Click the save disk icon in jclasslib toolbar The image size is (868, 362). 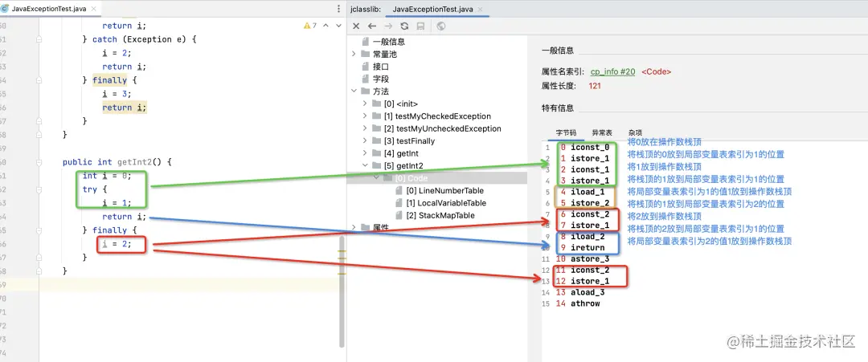(420, 26)
